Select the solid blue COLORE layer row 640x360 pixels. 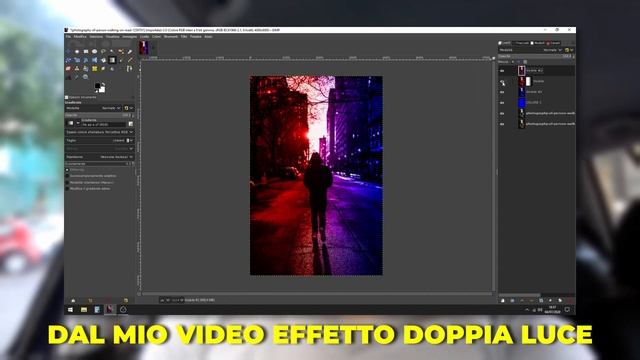(537, 102)
